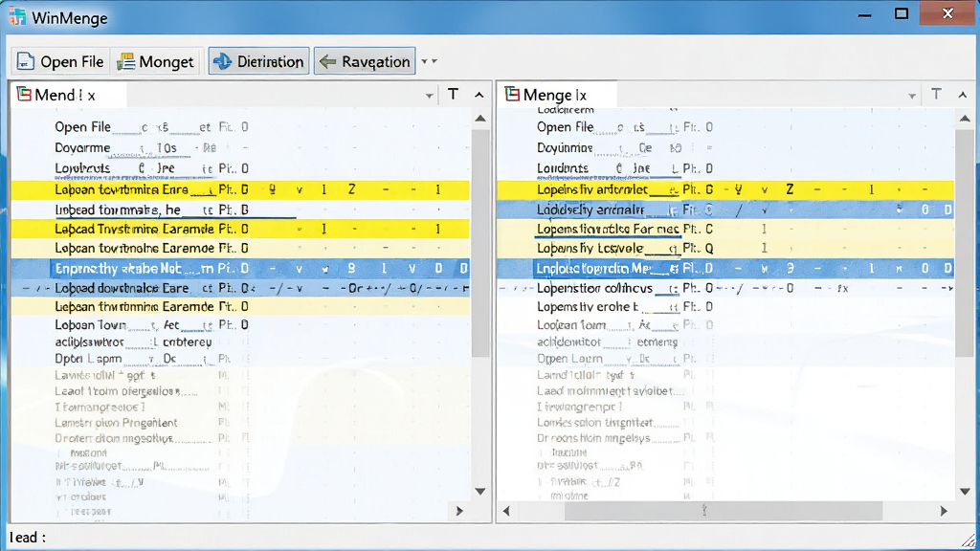
Task: Click the Monget button's stacked pages icon
Action: (x=125, y=61)
